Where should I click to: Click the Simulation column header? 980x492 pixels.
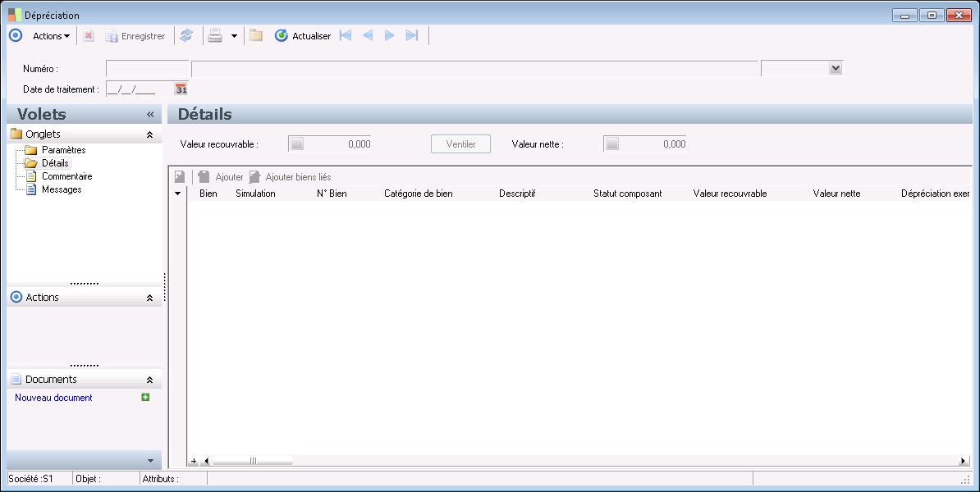255,194
